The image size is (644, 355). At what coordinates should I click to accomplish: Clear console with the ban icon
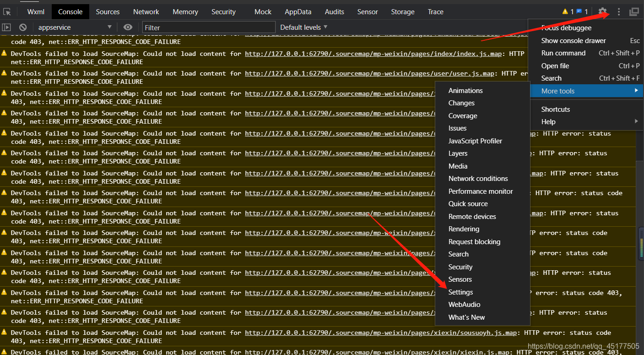tap(23, 27)
